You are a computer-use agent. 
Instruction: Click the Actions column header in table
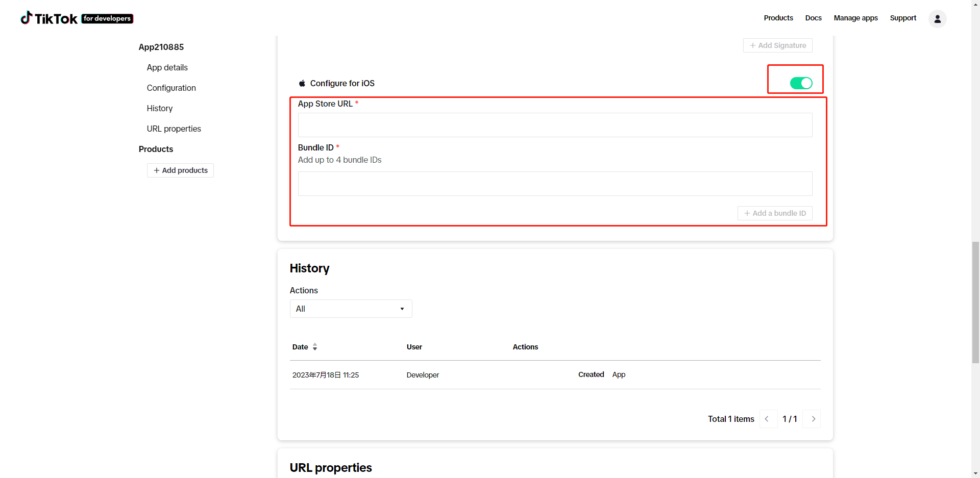click(x=525, y=347)
